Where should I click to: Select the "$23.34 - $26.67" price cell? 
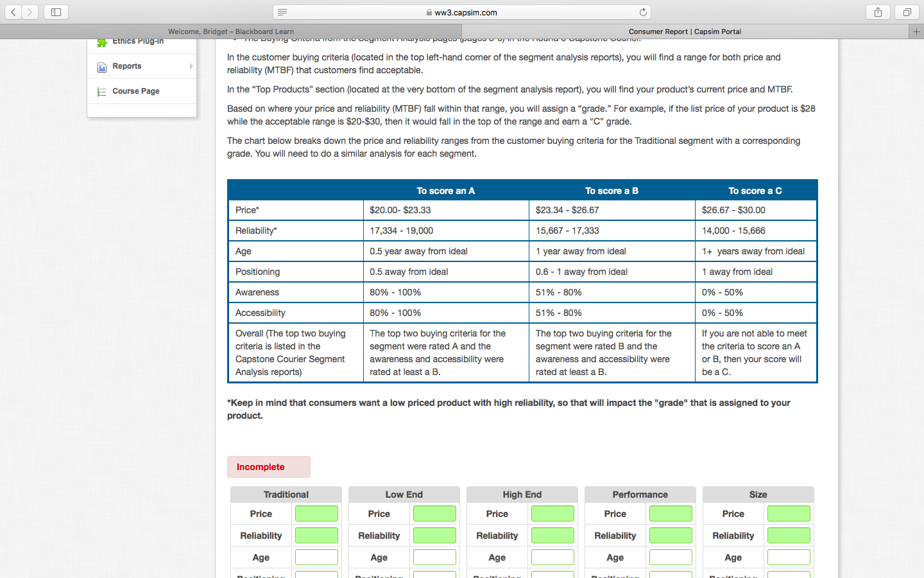pyautogui.click(x=612, y=210)
